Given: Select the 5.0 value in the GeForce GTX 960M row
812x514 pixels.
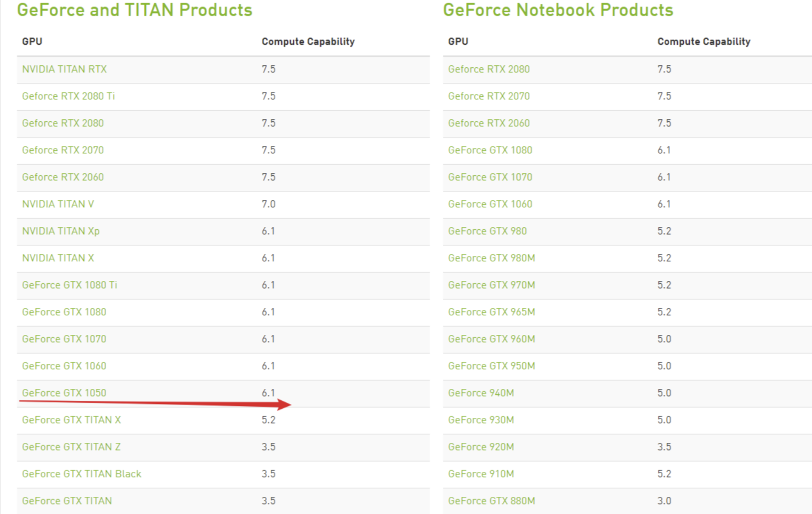Looking at the screenshot, I should (665, 339).
